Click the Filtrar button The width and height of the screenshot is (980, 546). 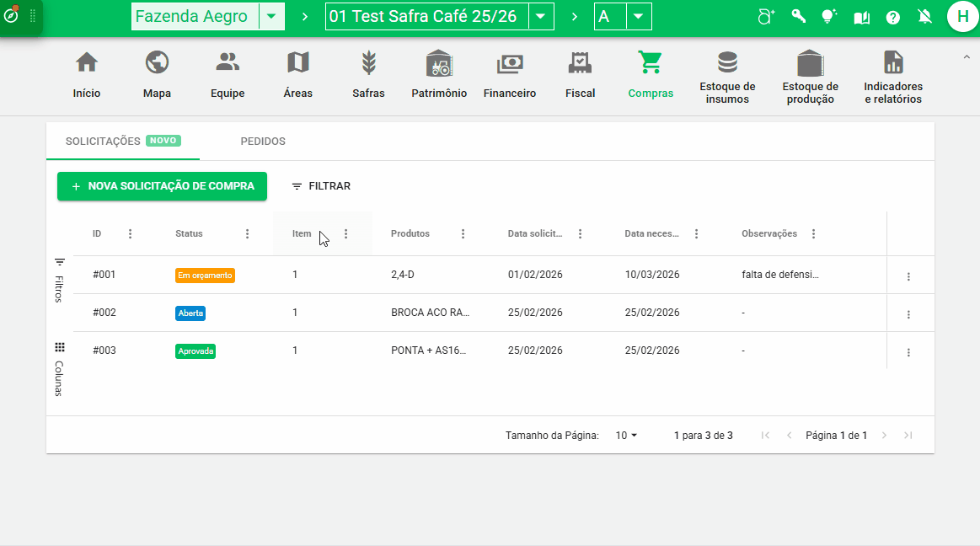(x=321, y=186)
